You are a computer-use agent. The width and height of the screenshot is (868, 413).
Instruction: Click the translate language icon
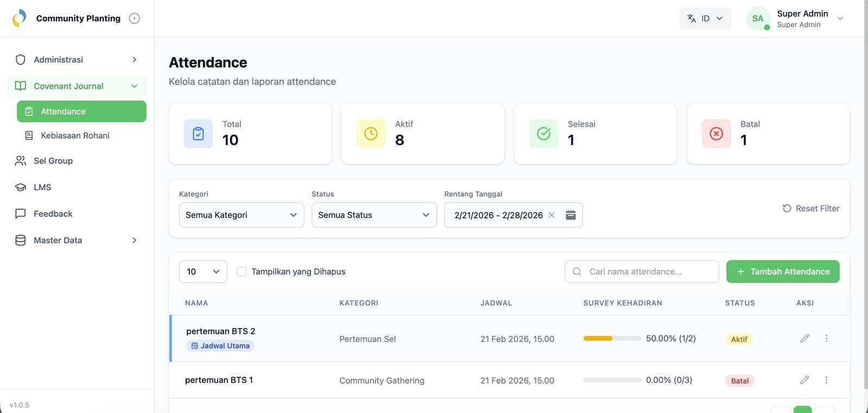pos(692,18)
